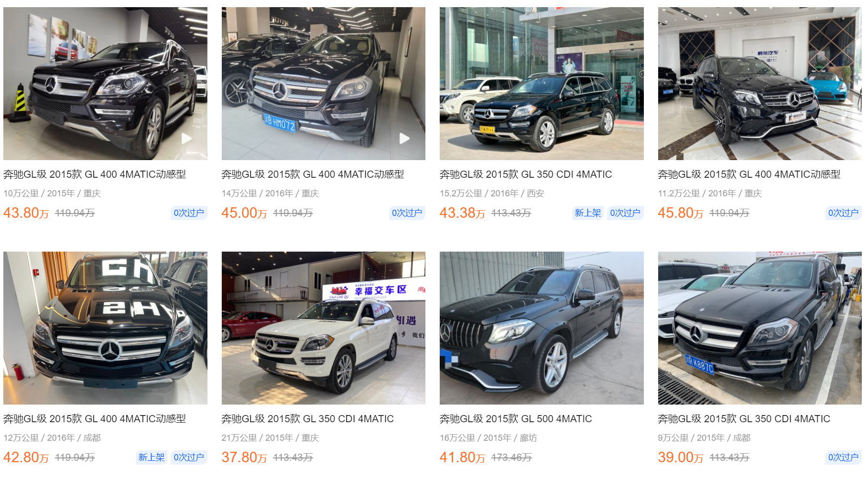
Task: Open 奔驰GL级 GL 350 CDI title priced 43.38万
Action: pos(526,174)
